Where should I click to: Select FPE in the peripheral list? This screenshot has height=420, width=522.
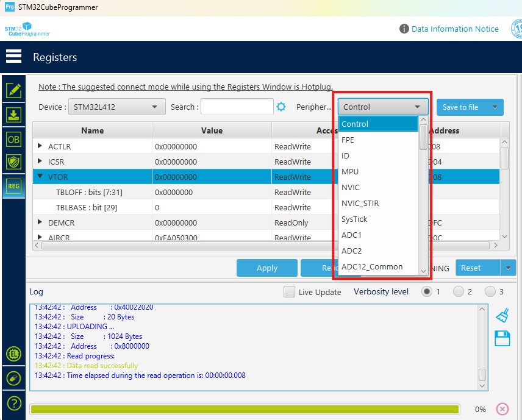(x=378, y=140)
